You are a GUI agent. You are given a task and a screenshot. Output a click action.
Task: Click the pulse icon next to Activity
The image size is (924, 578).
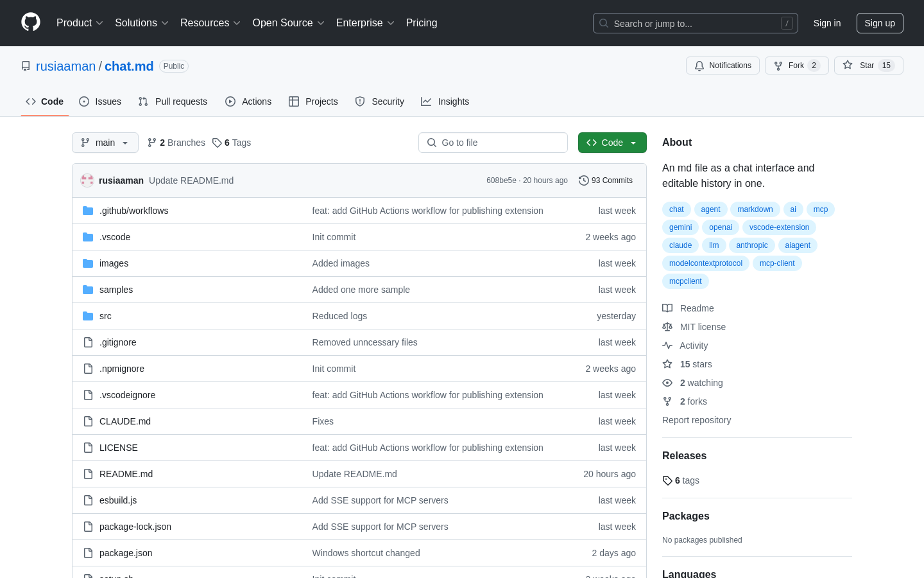(667, 346)
